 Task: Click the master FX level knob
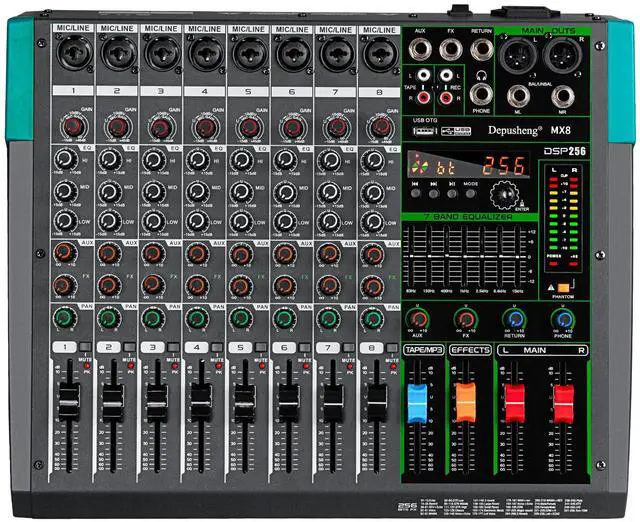point(466,319)
